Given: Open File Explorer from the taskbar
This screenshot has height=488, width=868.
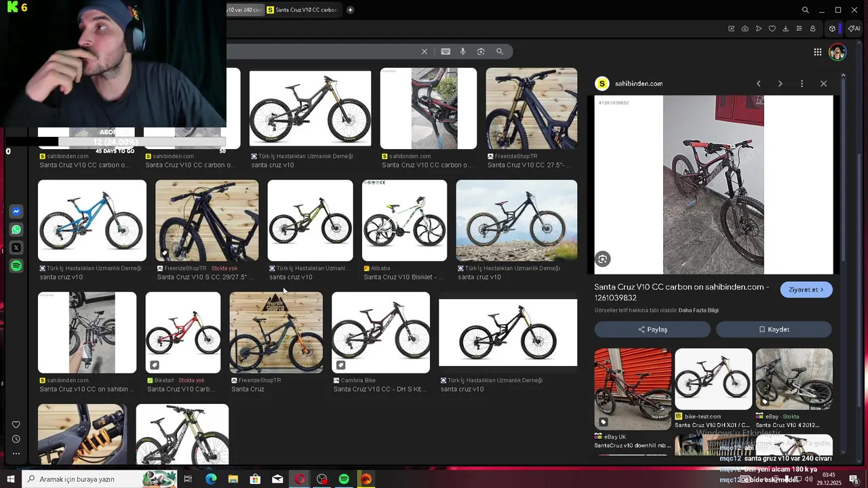Looking at the screenshot, I should point(233,479).
